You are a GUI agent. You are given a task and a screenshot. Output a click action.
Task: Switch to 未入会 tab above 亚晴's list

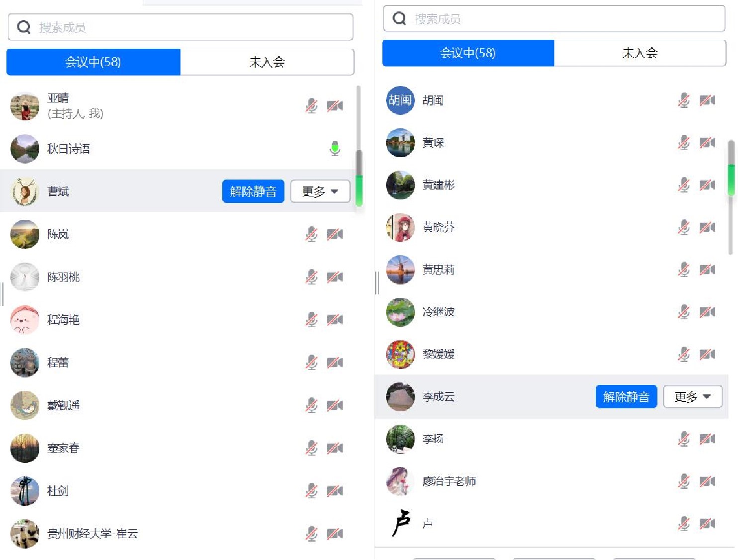(267, 62)
